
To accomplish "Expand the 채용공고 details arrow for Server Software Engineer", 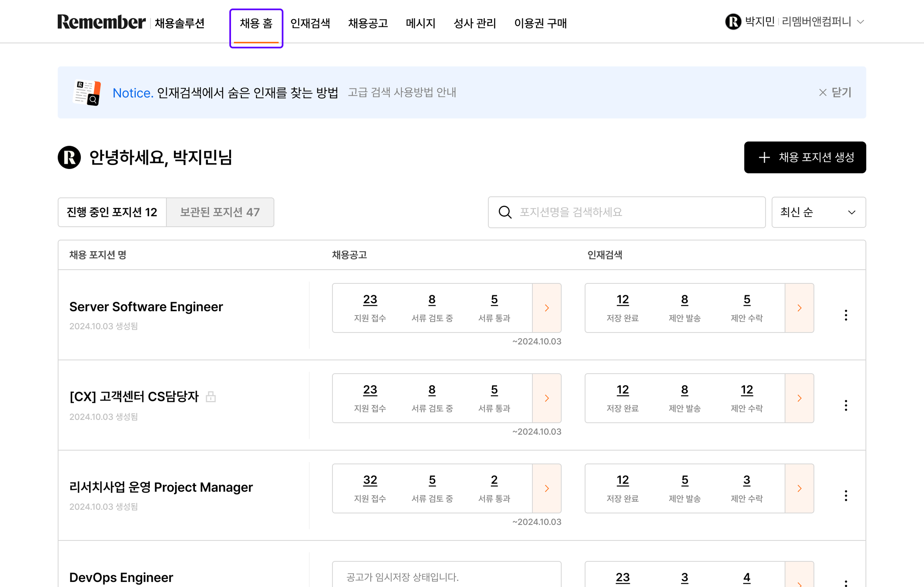I will pos(547,307).
